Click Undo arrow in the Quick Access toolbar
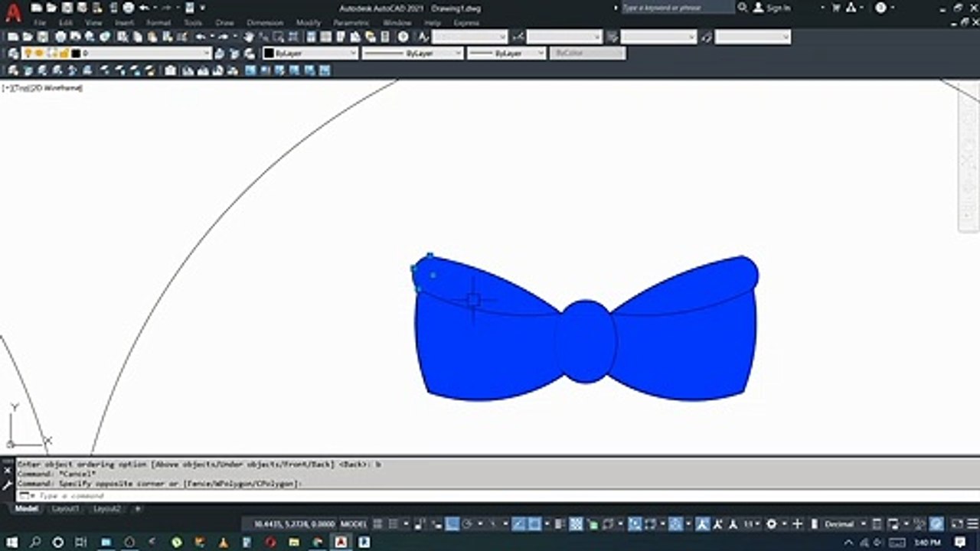This screenshot has width=980, height=551. (144, 8)
